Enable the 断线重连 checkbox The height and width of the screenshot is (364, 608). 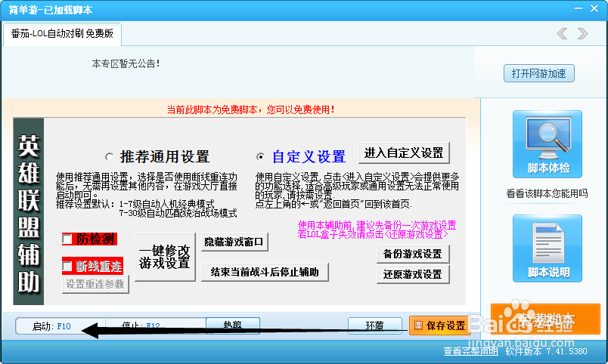point(67,266)
